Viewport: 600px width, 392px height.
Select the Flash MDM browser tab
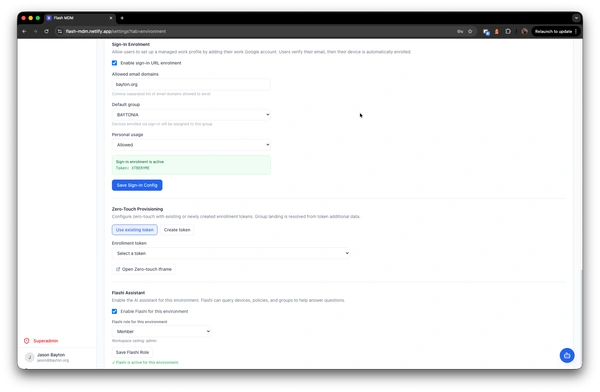point(80,18)
